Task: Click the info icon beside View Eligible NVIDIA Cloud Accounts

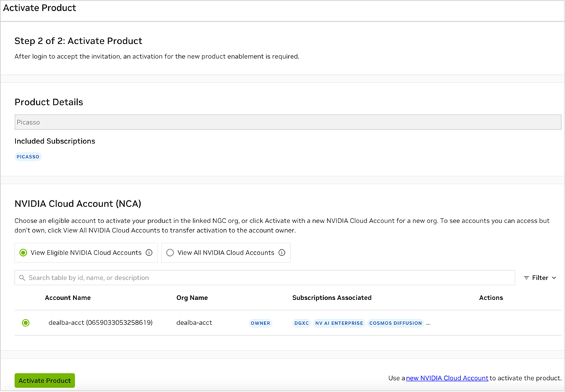Action: 149,253
